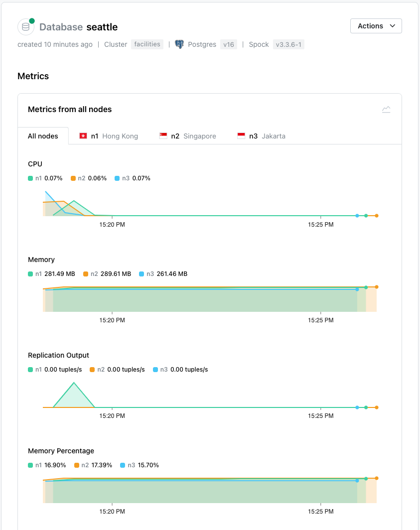Select the n2 Singapore tab
The image size is (420, 530).
tap(187, 135)
